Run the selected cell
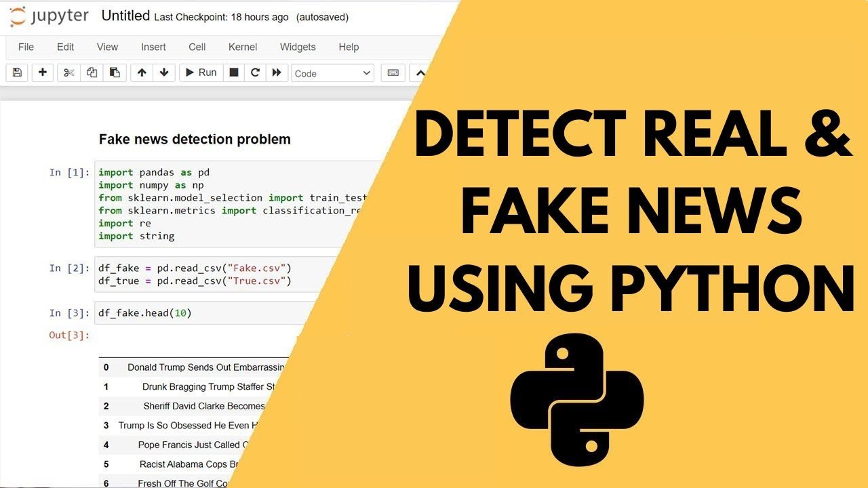This screenshot has width=868, height=488. (x=201, y=73)
